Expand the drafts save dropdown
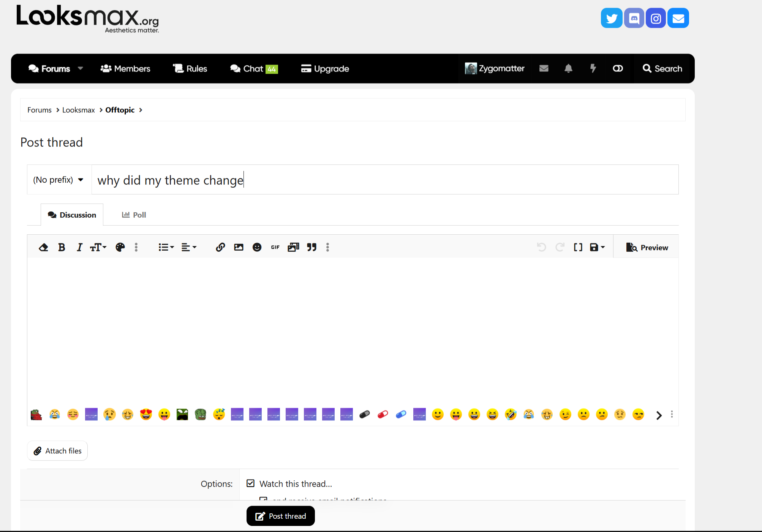762x532 pixels. click(x=597, y=248)
